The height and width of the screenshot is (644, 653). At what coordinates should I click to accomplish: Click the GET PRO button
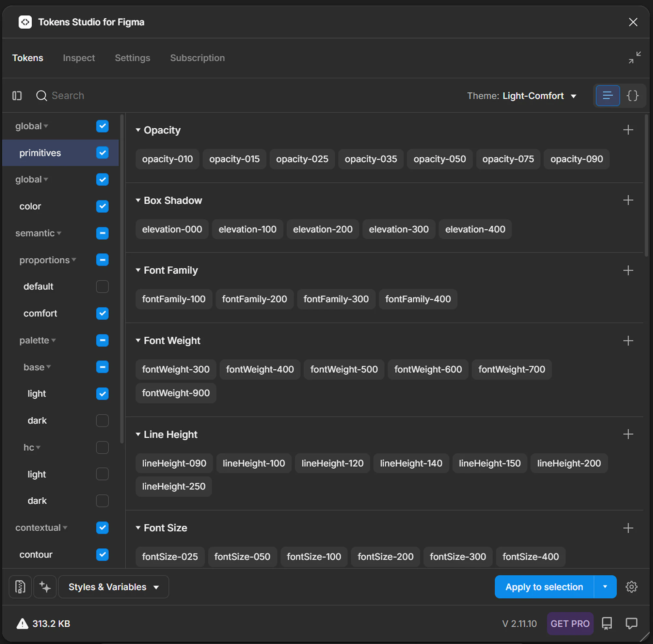click(570, 623)
